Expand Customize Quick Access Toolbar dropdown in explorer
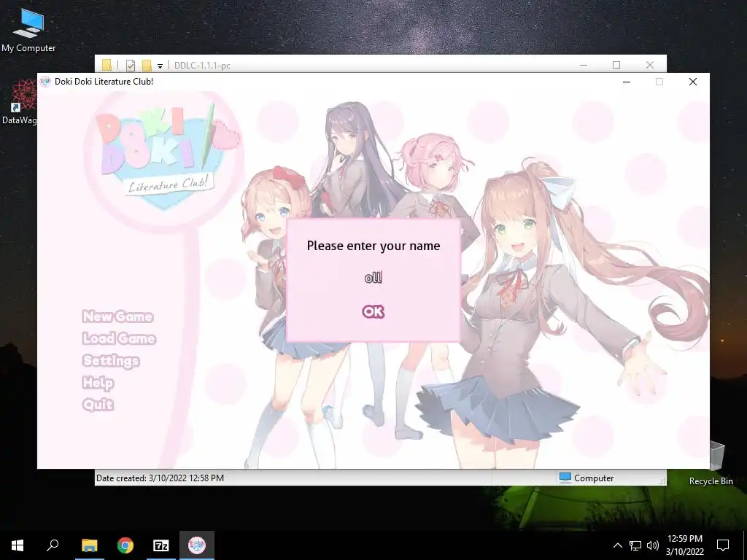The image size is (747, 560). (x=160, y=66)
